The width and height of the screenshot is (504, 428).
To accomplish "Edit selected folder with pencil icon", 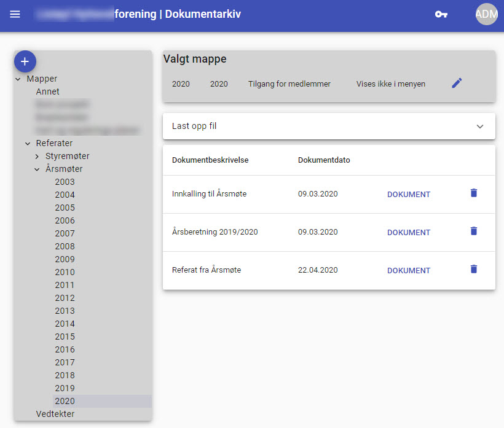I will click(x=456, y=84).
